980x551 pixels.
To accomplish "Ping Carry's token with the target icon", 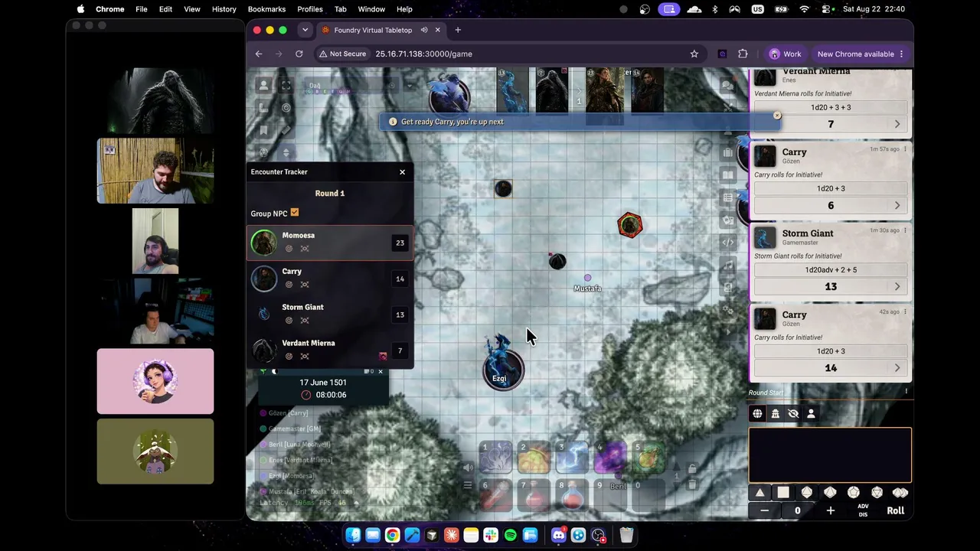I will click(x=289, y=285).
